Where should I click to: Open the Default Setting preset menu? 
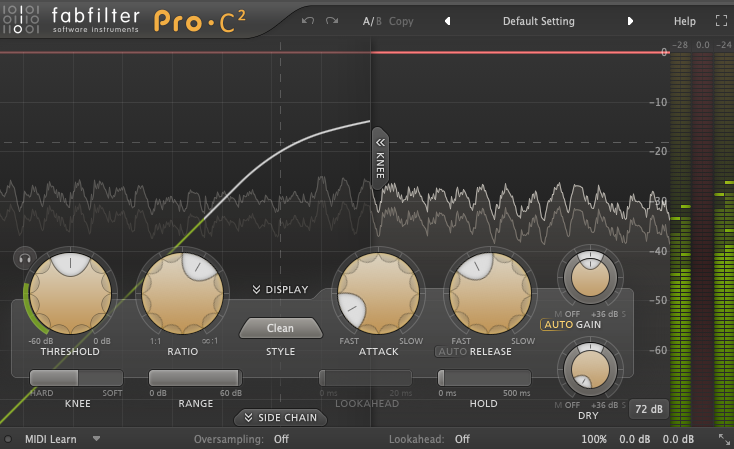tap(538, 21)
